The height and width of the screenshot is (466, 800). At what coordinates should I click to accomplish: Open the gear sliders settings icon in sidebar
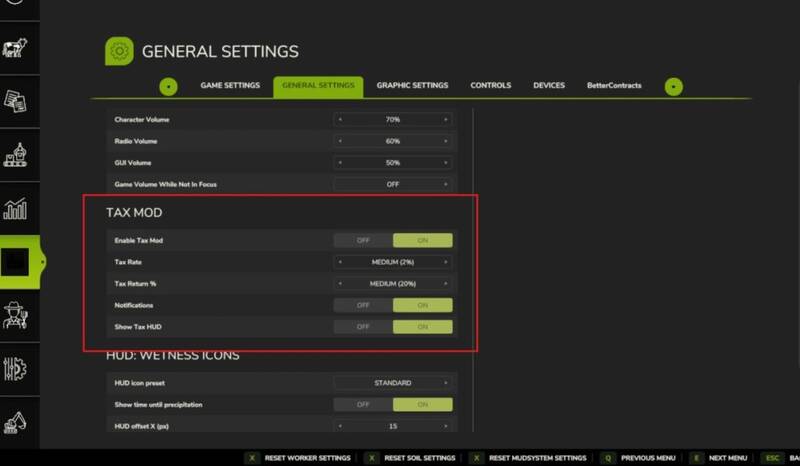17,367
